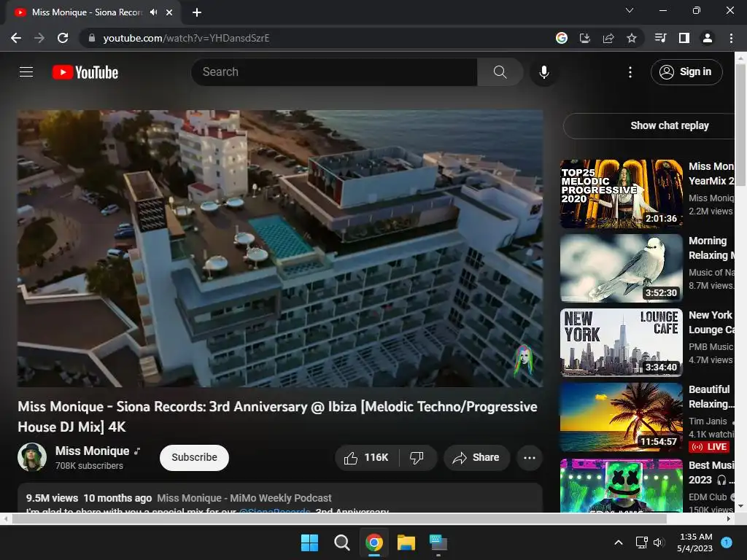
Task: Click 'Miss Monique - MiMo Weekly Podcast' text
Action: (x=244, y=498)
